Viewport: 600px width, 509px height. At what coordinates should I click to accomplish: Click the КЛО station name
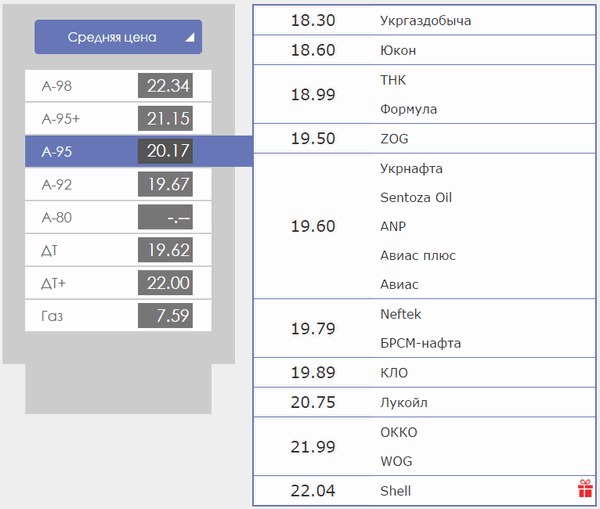(394, 373)
